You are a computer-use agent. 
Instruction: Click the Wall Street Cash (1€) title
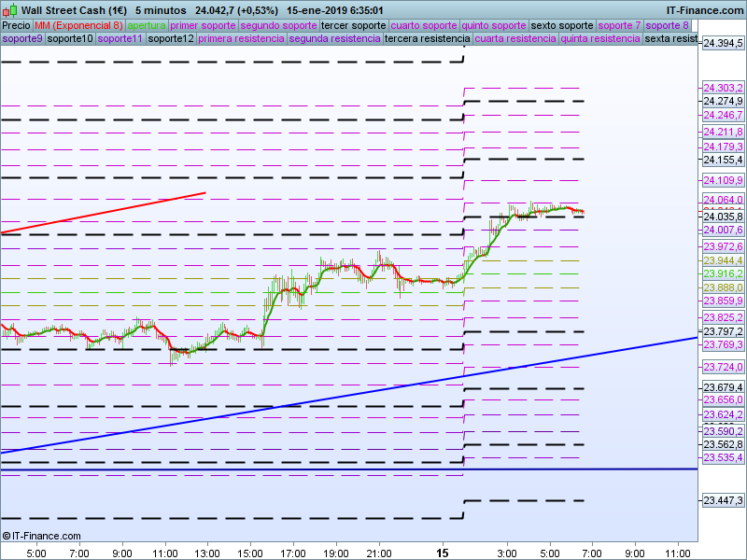75,10
